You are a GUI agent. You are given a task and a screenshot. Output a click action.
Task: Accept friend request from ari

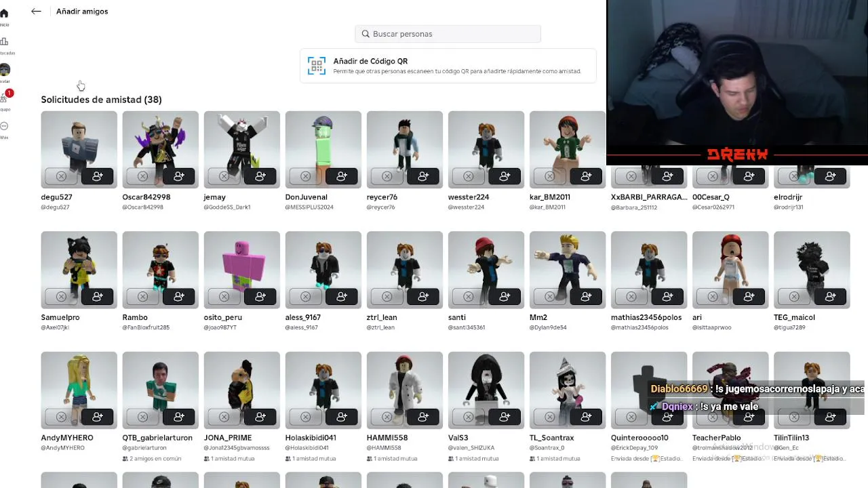tap(749, 296)
